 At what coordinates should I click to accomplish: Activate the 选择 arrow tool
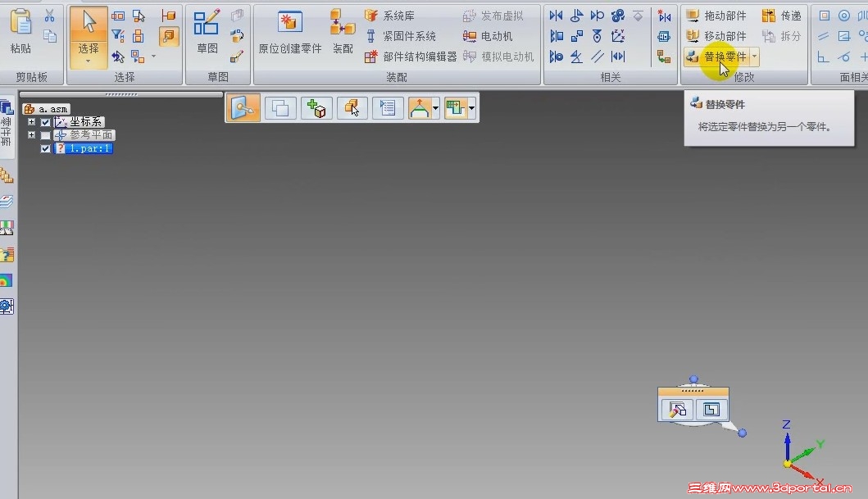(x=89, y=22)
